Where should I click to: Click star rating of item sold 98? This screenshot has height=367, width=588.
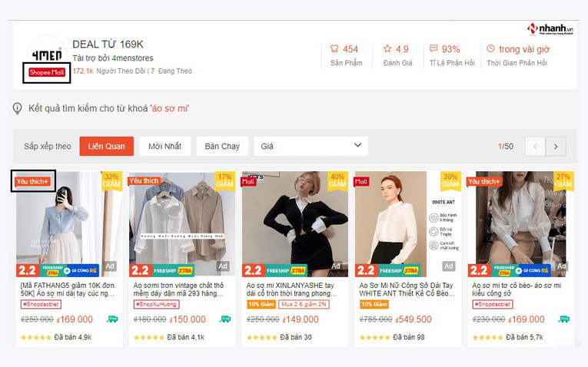coord(374,337)
